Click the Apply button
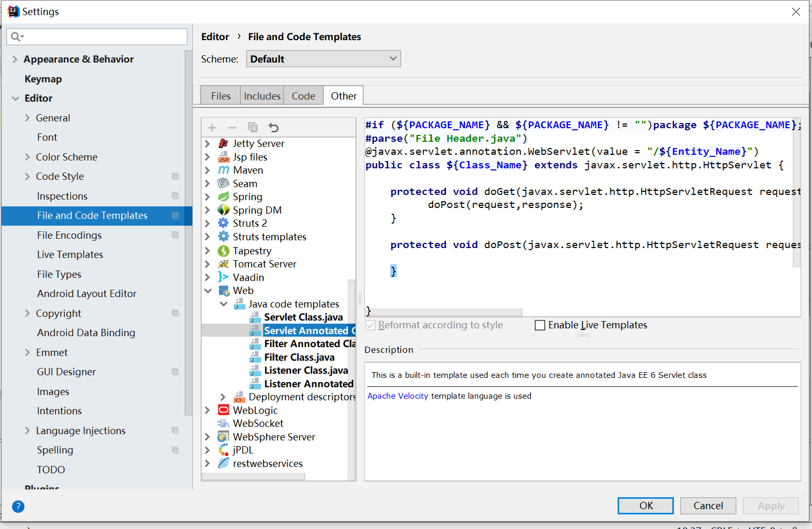This screenshot has width=812, height=529. point(771,506)
